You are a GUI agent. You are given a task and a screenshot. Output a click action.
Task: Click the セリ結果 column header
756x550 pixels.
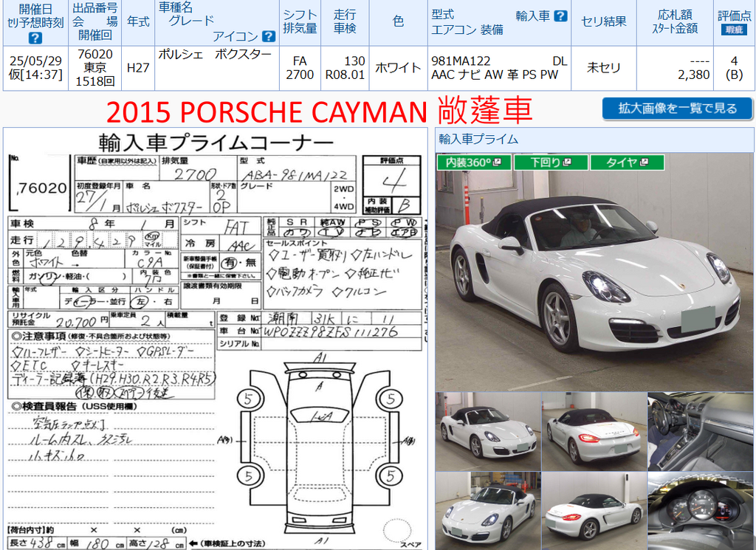click(604, 21)
